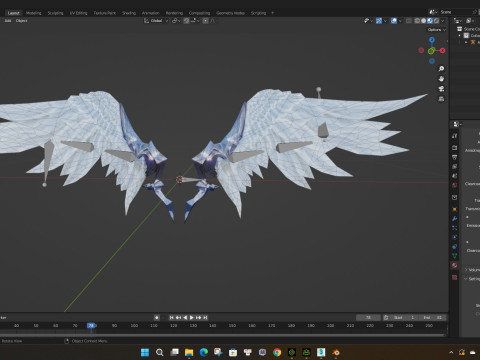Toggle viewport gizmos visibility
This screenshot has width=480, height=360.
click(379, 21)
